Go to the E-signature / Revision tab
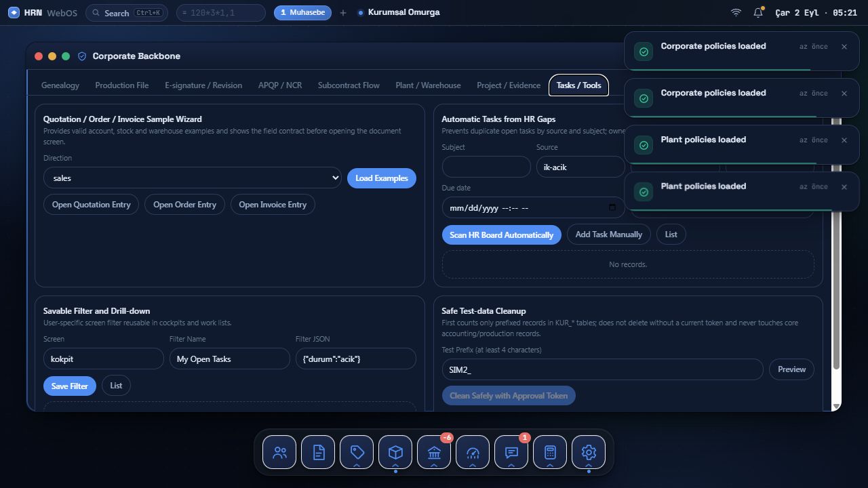 coord(203,85)
